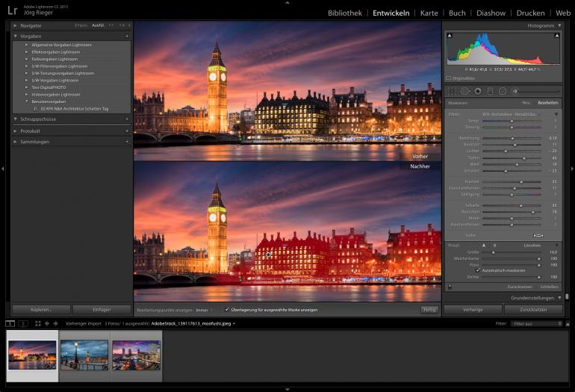Open the grid view icon in filmstrip bar
575x392 pixels.
coord(38,323)
